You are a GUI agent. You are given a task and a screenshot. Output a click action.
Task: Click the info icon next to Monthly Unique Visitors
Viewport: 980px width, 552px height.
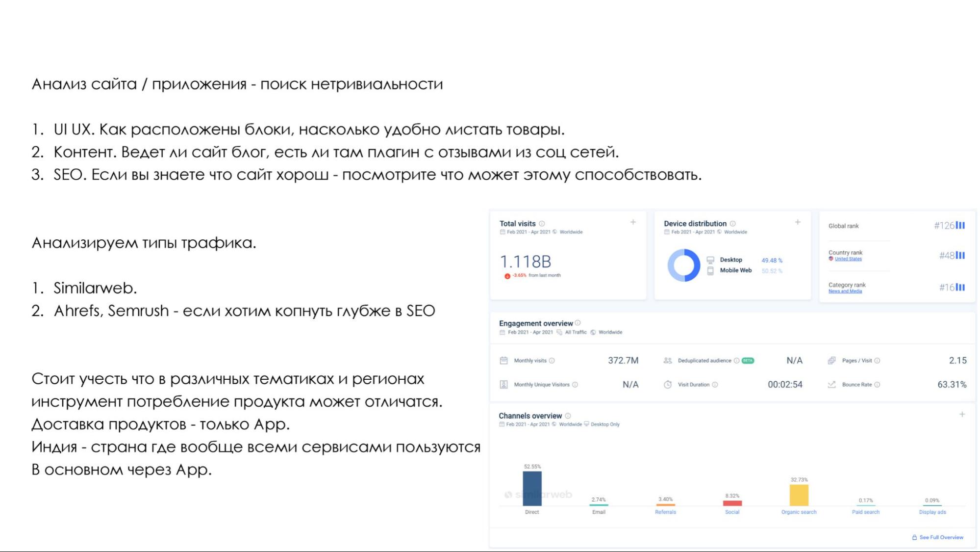[575, 385]
